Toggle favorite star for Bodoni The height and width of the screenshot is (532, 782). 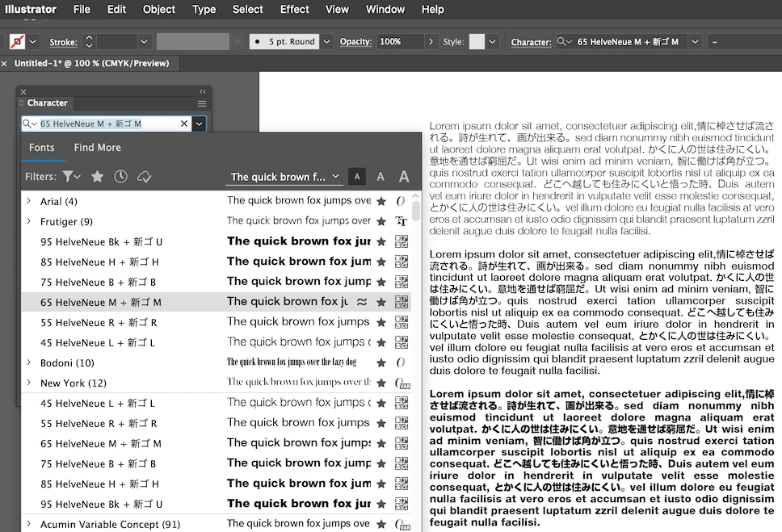pos(381,363)
